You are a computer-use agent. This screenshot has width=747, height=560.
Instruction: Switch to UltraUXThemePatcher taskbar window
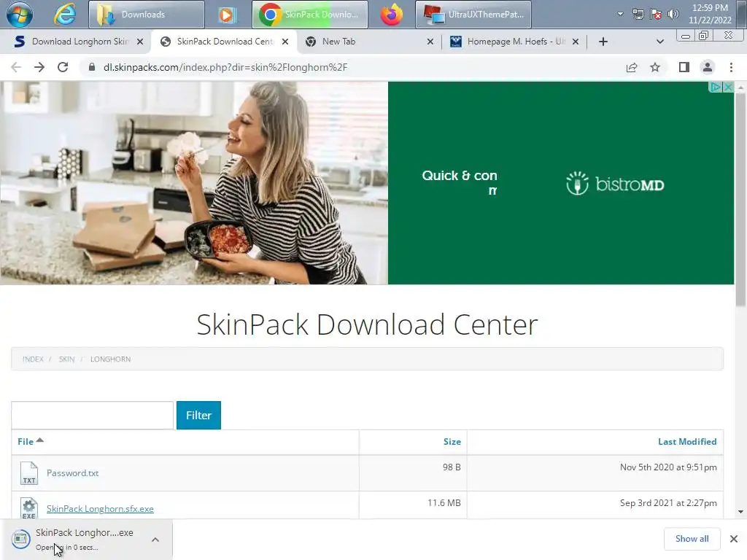tap(473, 15)
